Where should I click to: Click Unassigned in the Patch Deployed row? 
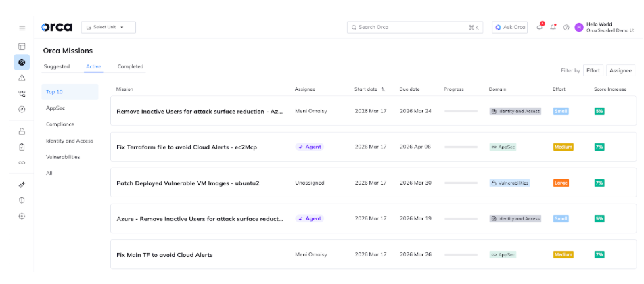click(x=310, y=183)
